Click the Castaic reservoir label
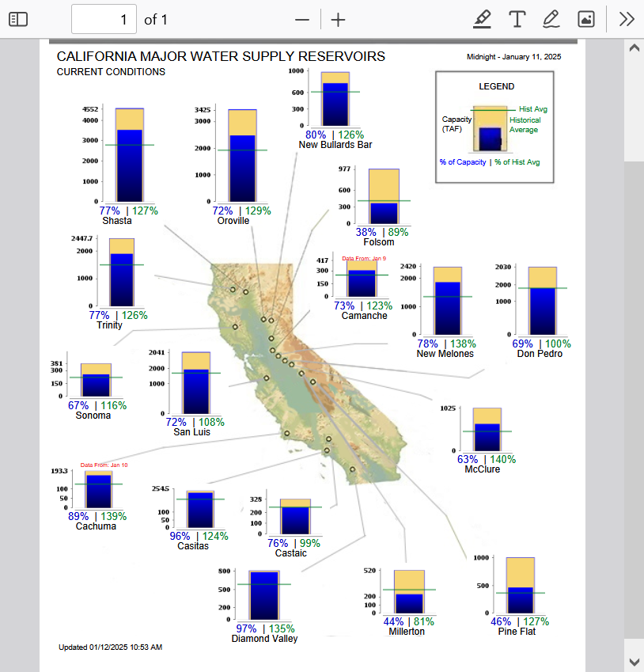This screenshot has width=644, height=672. click(x=291, y=553)
